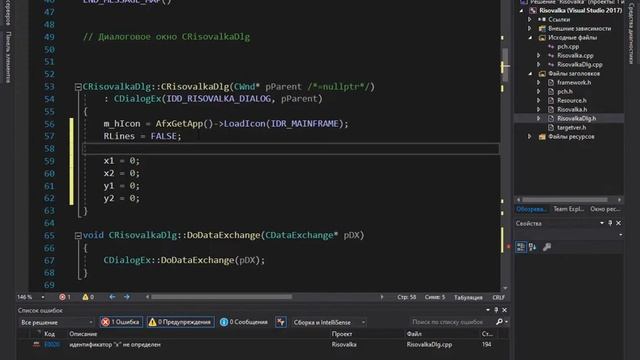
Task: Click the editor error count indicator
Action: [65, 297]
